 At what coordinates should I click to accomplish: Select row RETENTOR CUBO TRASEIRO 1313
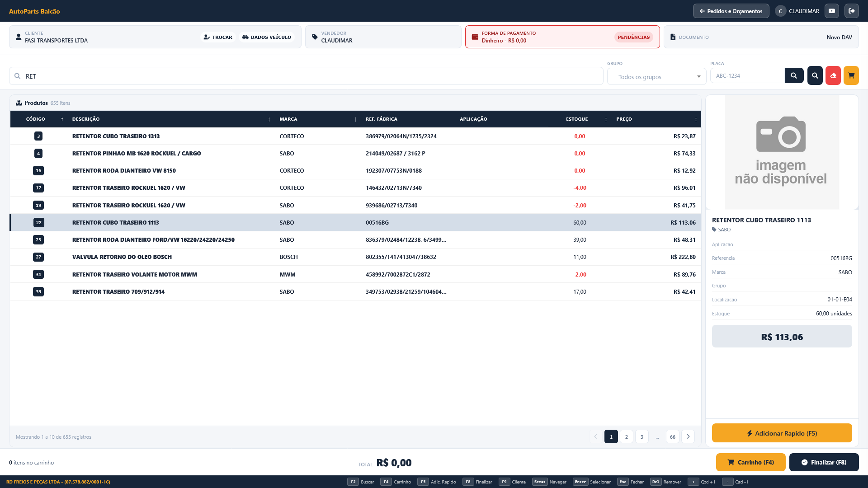coord(355,136)
